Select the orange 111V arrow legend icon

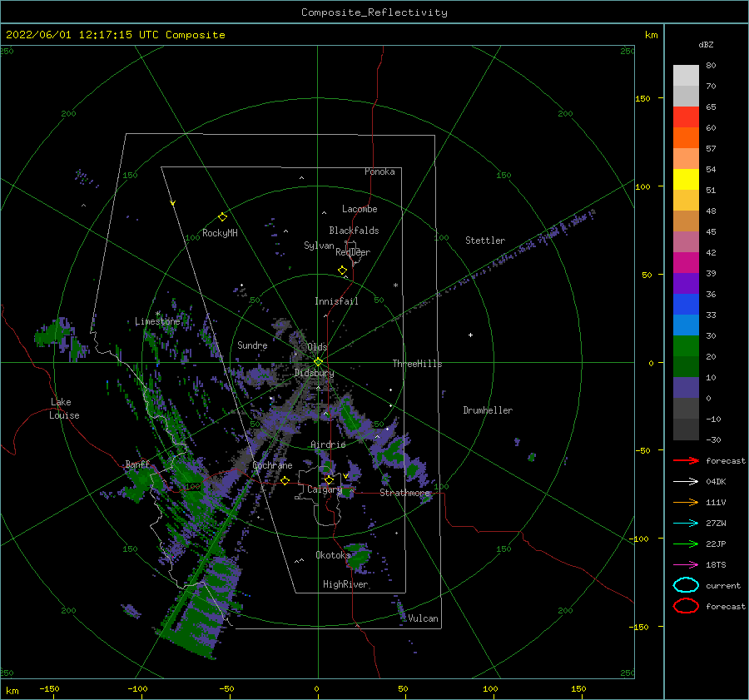click(x=686, y=502)
